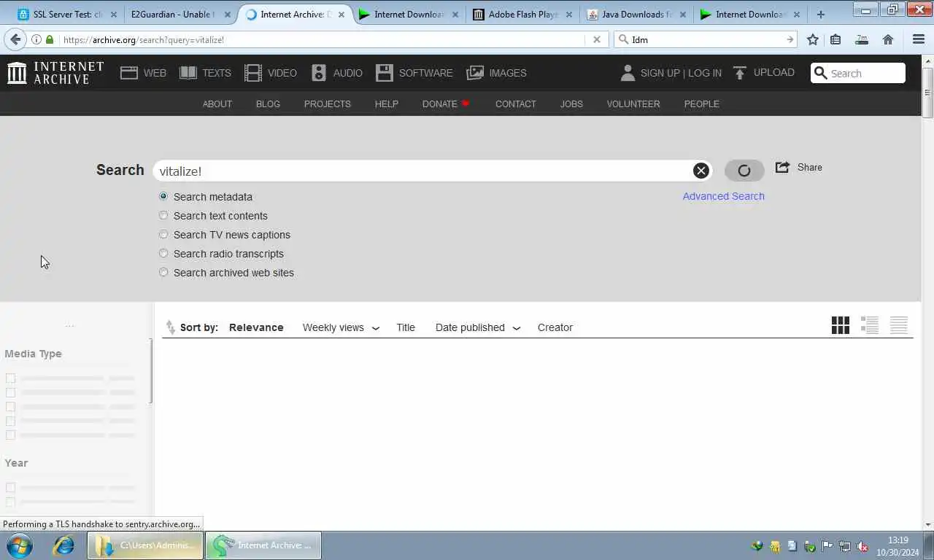The height and width of the screenshot is (560, 934).
Task: Stop loading the page
Action: pyautogui.click(x=596, y=39)
